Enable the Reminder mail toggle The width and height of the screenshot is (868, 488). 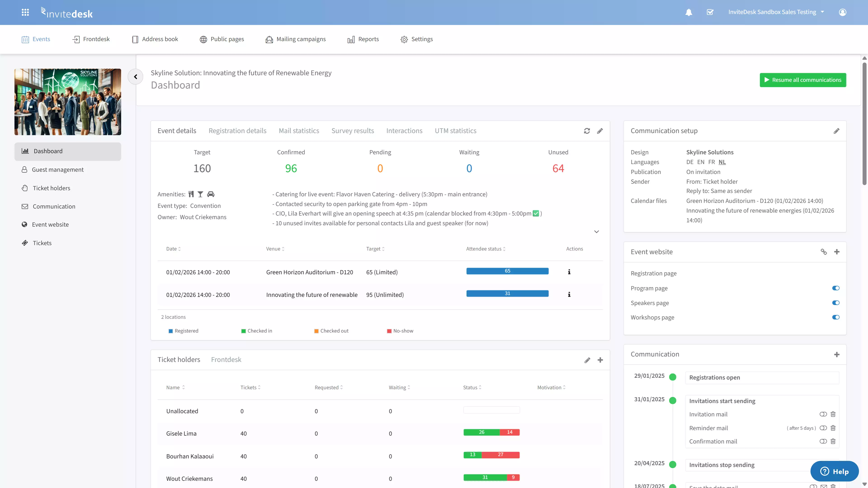coord(823,428)
